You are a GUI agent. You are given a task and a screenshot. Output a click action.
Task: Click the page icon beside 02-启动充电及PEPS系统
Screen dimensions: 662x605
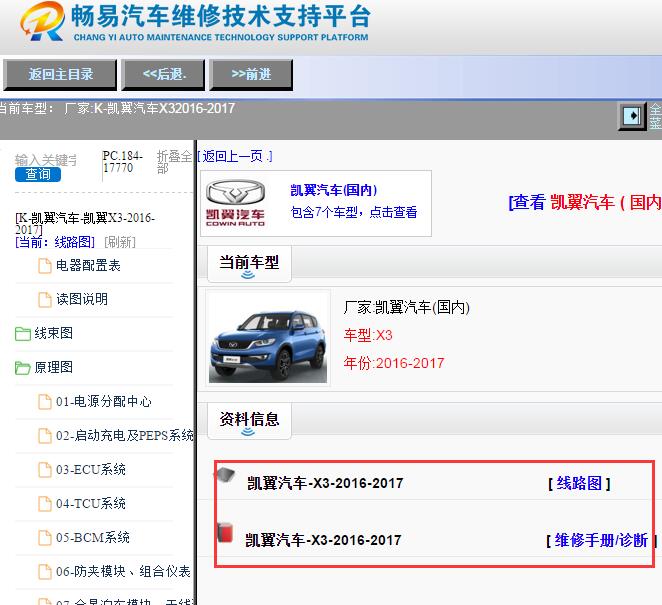[x=45, y=435]
